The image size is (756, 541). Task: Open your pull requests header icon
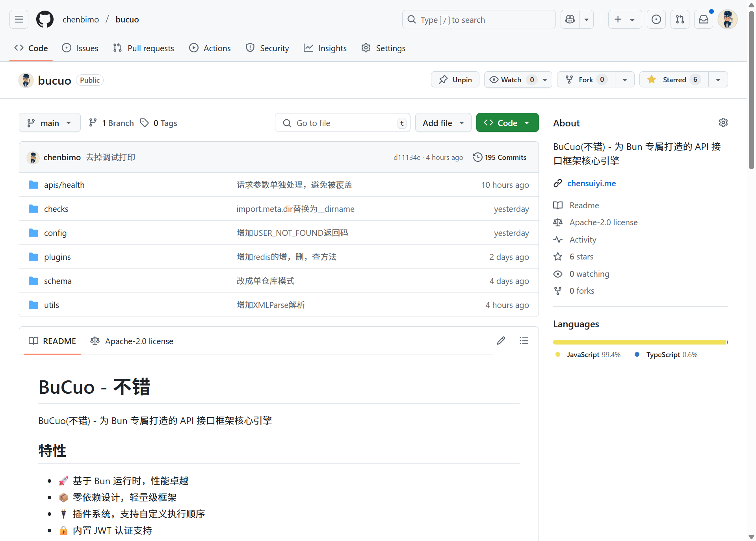pos(680,19)
